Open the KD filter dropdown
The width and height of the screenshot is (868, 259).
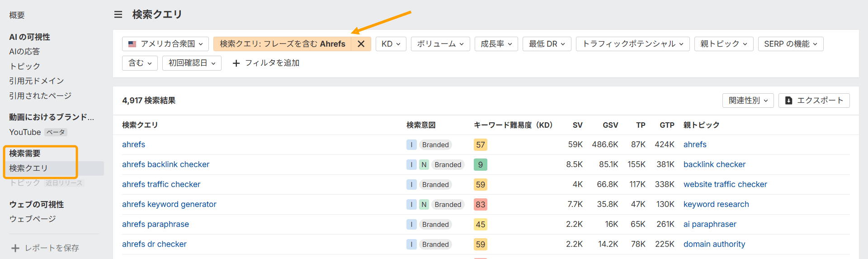[x=391, y=44]
